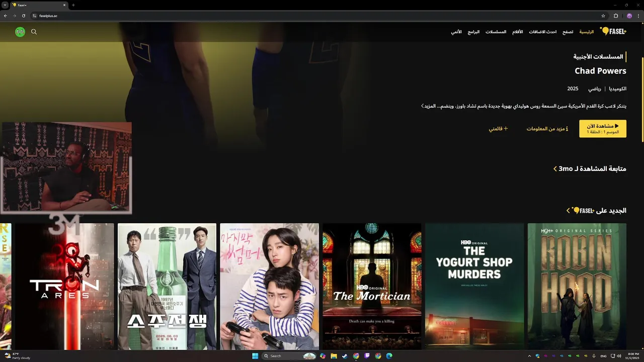Screen dimensions: 644x362
Task: Reload the page with the refresh icon
Action: (24, 16)
